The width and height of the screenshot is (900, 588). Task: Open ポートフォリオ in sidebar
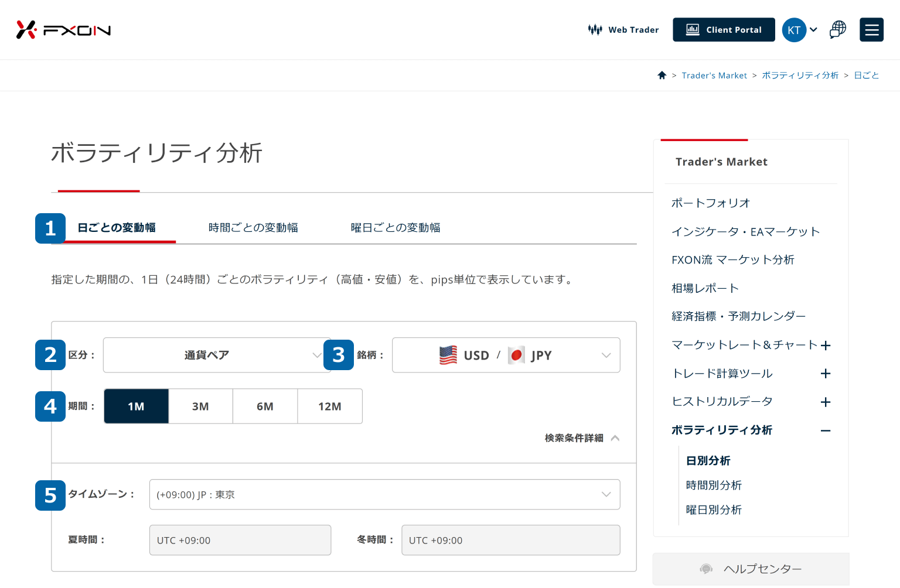tap(711, 203)
